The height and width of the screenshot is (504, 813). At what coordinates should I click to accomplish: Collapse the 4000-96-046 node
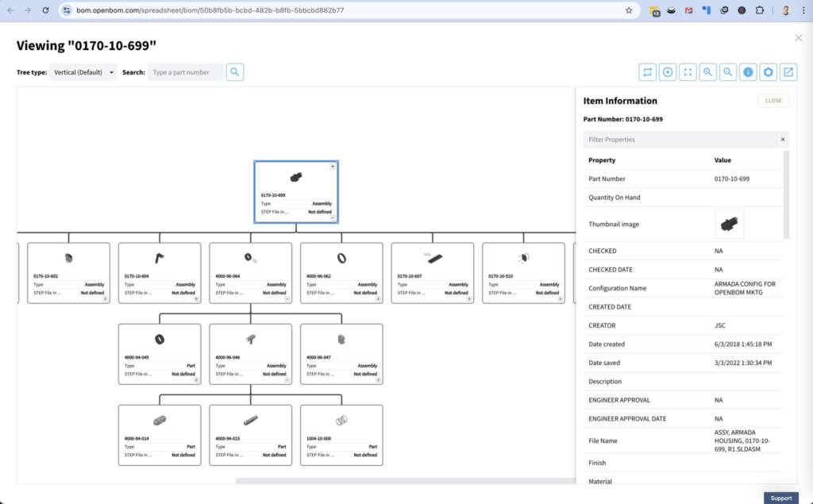click(287, 380)
